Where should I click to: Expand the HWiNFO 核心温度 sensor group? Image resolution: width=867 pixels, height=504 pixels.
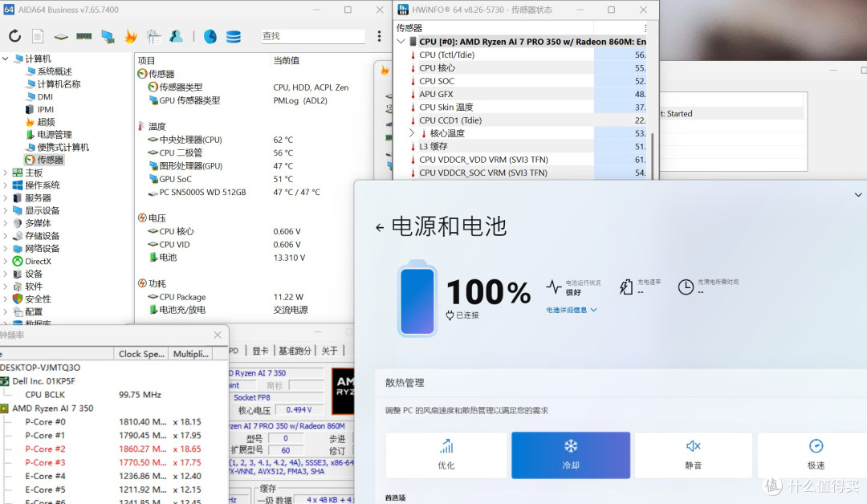412,133
